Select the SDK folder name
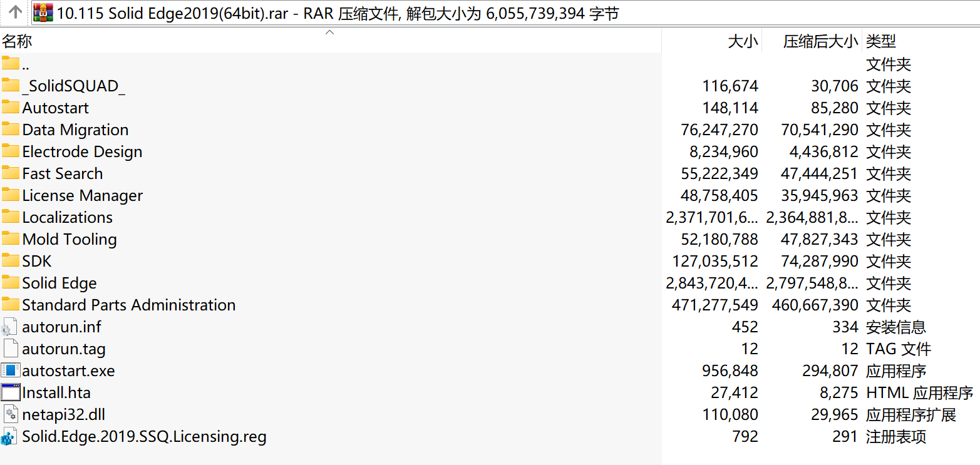 pos(37,261)
